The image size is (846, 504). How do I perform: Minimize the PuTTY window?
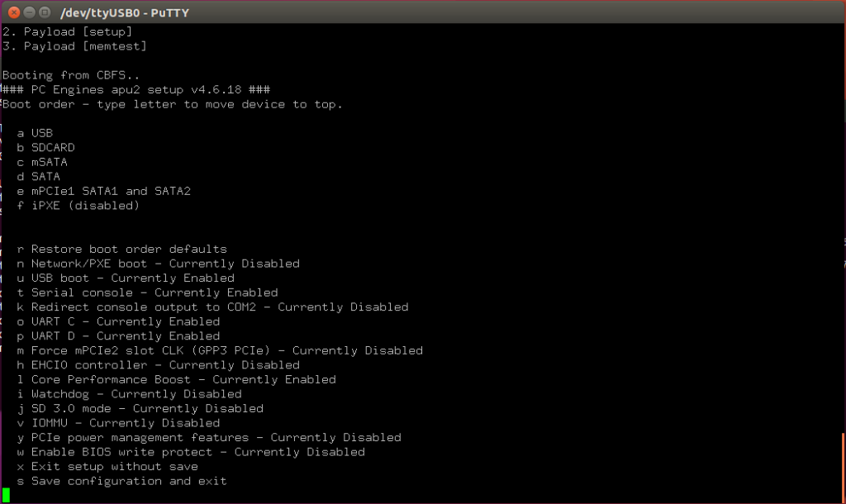pyautogui.click(x=30, y=12)
